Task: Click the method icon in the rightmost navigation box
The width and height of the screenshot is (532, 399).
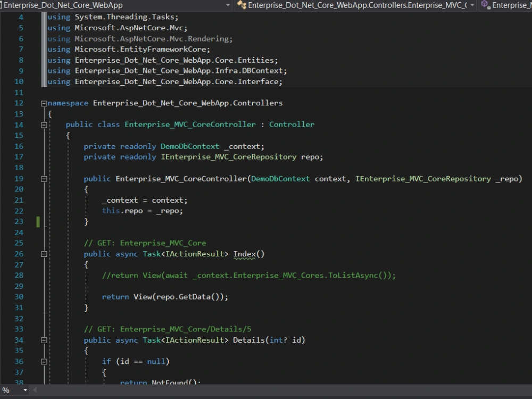Action: (484, 5)
